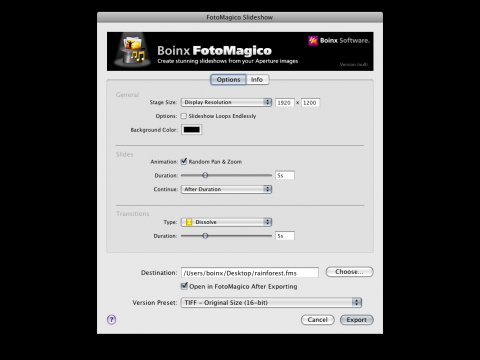The height and width of the screenshot is (360, 480).
Task: Switch to the Options tab
Action: point(228,80)
